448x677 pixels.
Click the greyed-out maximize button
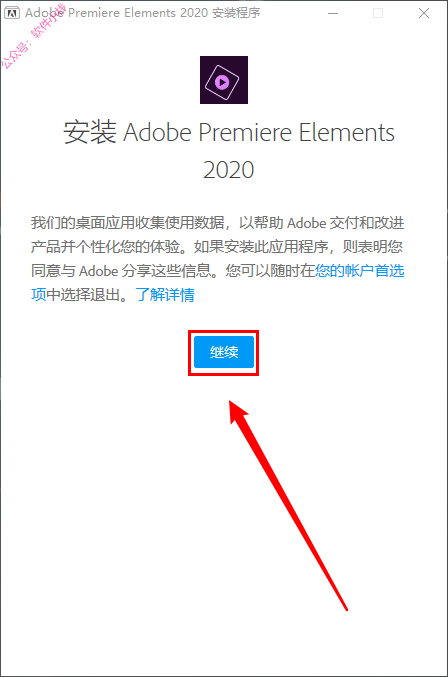378,13
